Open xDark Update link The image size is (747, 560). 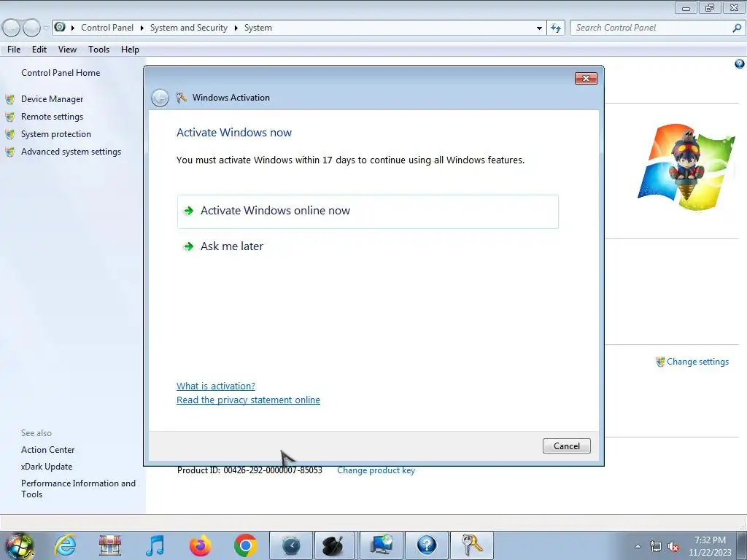pyautogui.click(x=47, y=467)
